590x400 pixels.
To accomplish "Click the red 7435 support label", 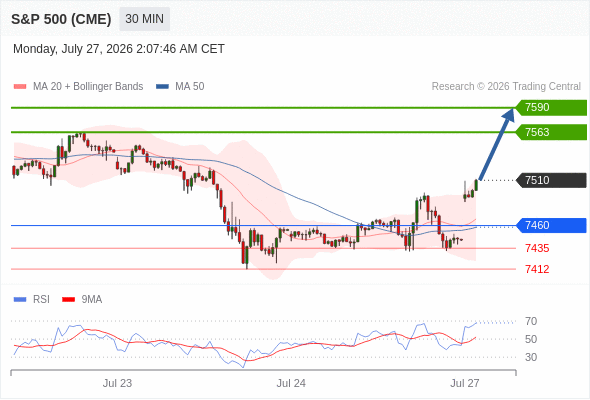I will tap(537, 248).
